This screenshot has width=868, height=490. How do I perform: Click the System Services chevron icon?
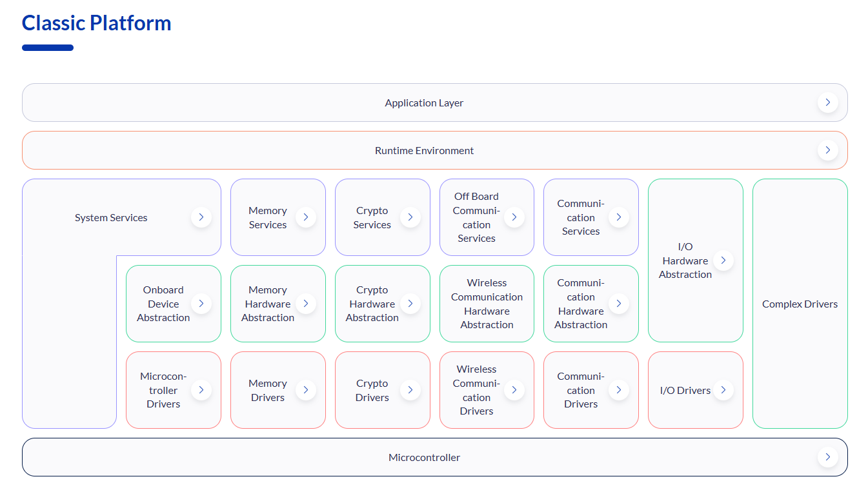click(201, 217)
